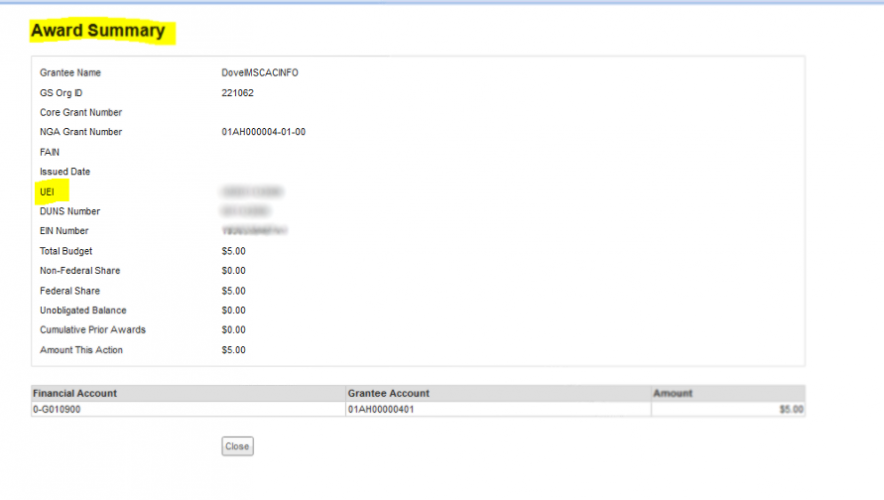Select the Cumulative Prior Awards label

pos(90,330)
